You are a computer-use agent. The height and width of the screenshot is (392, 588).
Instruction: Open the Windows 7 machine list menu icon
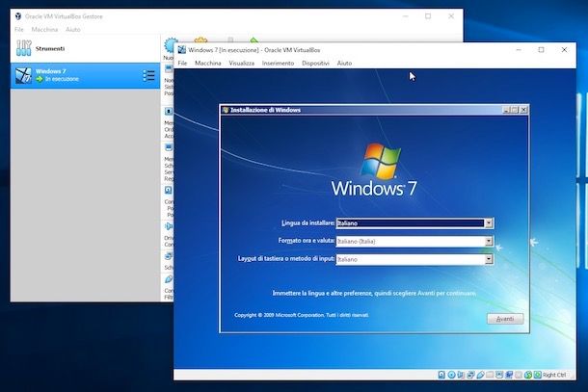[x=148, y=76]
